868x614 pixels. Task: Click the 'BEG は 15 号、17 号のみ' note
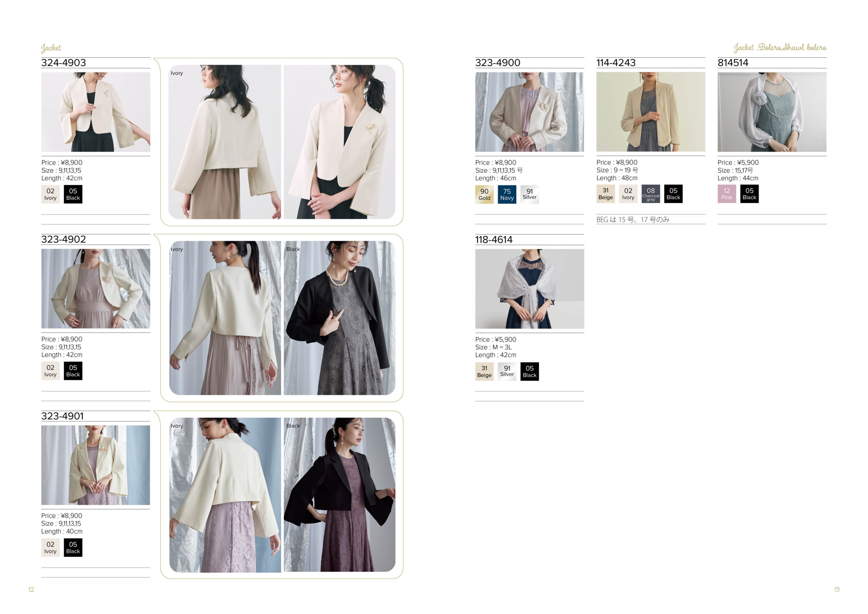click(x=633, y=220)
